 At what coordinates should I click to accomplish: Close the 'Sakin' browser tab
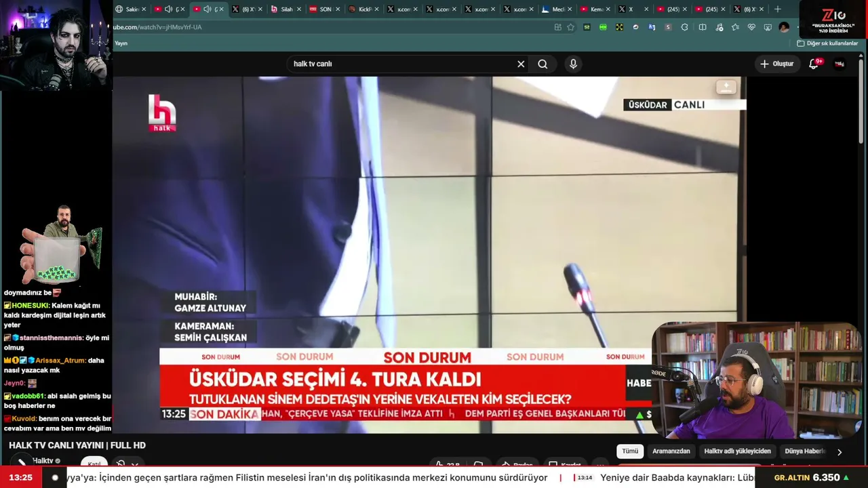pyautogui.click(x=144, y=9)
